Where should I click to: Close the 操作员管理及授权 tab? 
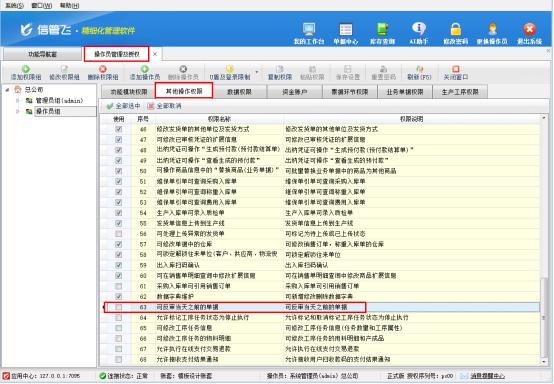click(x=155, y=54)
